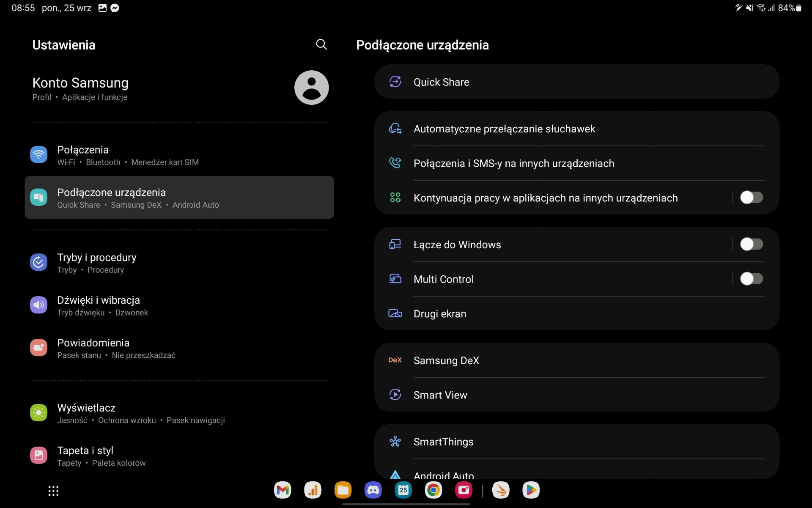The image size is (812, 508).
Task: Open the app drawer grid icon
Action: point(53,491)
